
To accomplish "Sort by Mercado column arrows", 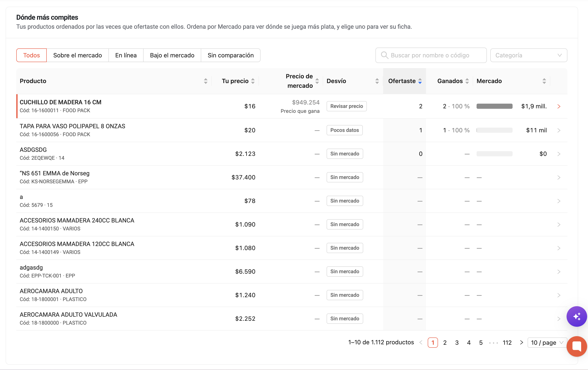I will tap(544, 81).
